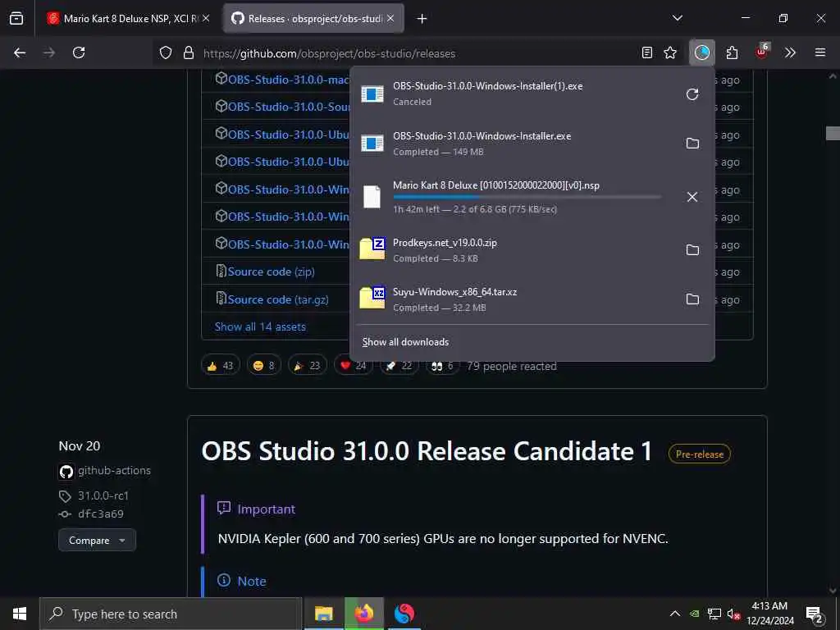Click the party popper reaction 23
Image resolution: width=840 pixels, height=630 pixels.
point(308,365)
